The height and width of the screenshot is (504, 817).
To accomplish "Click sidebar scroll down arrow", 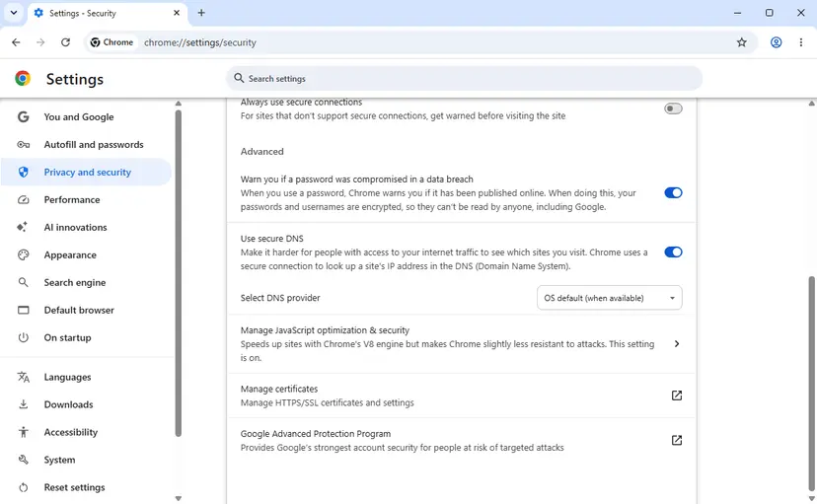I will point(179,498).
